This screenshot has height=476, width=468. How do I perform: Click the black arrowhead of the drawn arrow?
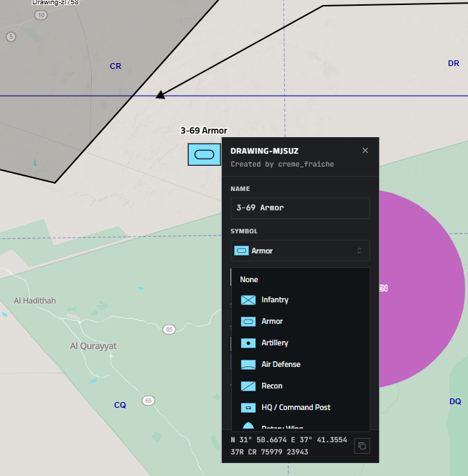pos(160,95)
